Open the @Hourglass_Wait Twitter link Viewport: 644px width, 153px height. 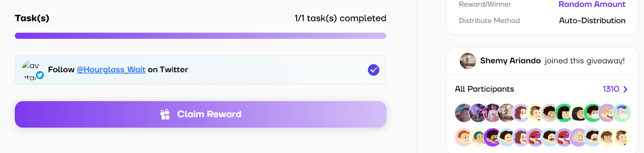111,70
